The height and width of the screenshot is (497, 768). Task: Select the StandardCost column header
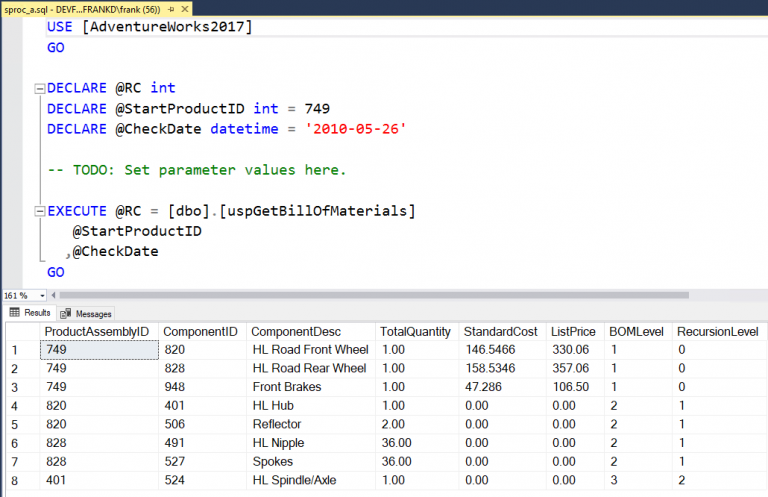500,331
